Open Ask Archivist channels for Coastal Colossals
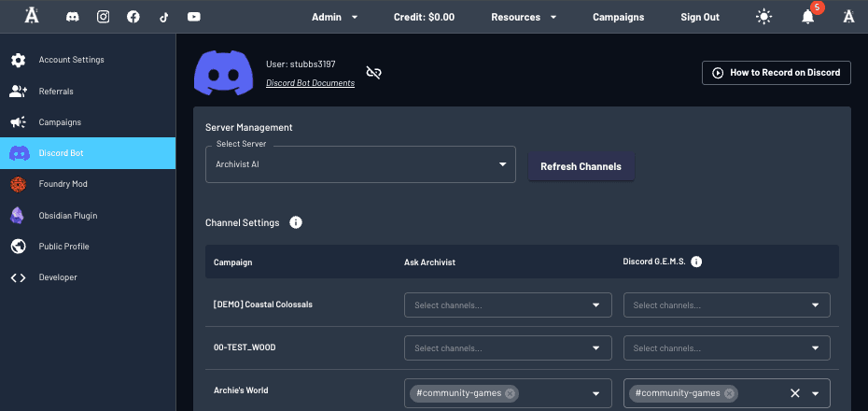Viewport: 868px width, 411px height. [508, 305]
